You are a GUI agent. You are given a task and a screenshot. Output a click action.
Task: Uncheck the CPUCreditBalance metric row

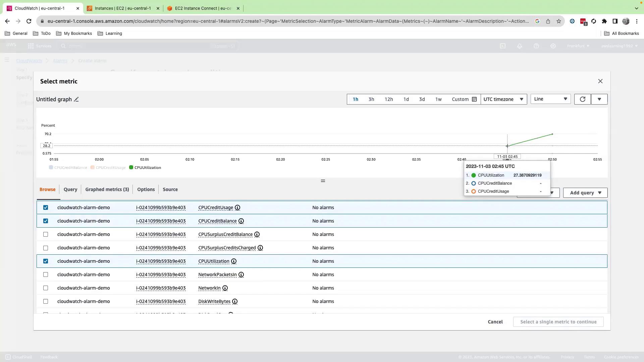46,221
